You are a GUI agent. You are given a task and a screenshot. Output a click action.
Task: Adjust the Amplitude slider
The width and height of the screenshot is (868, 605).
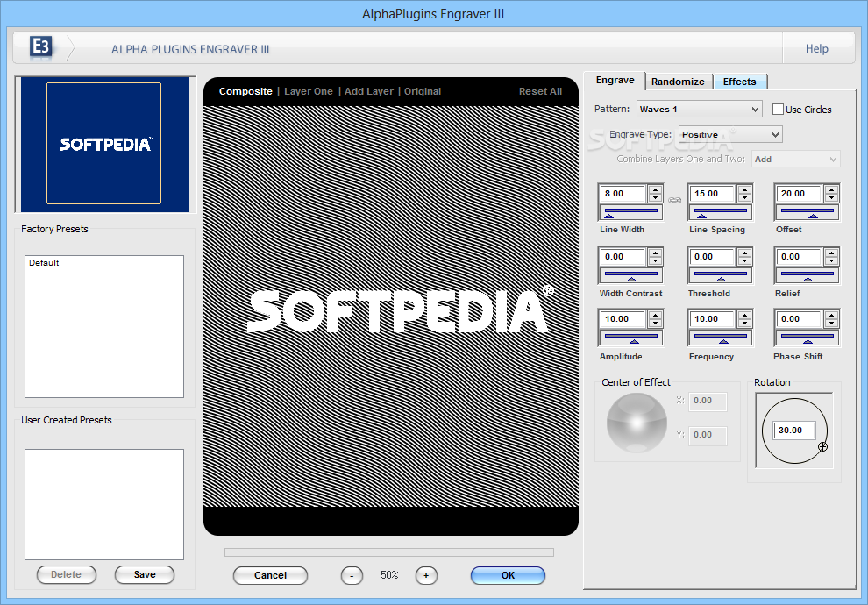point(631,338)
